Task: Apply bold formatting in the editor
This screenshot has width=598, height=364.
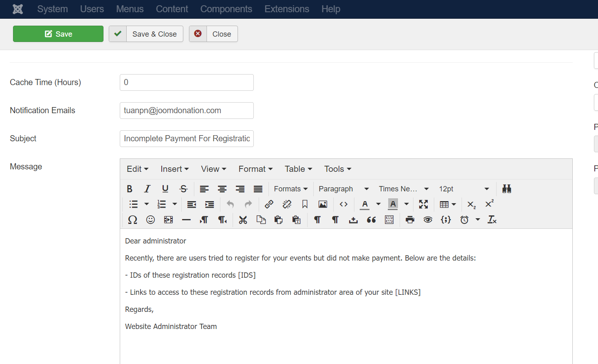Action: coord(130,189)
